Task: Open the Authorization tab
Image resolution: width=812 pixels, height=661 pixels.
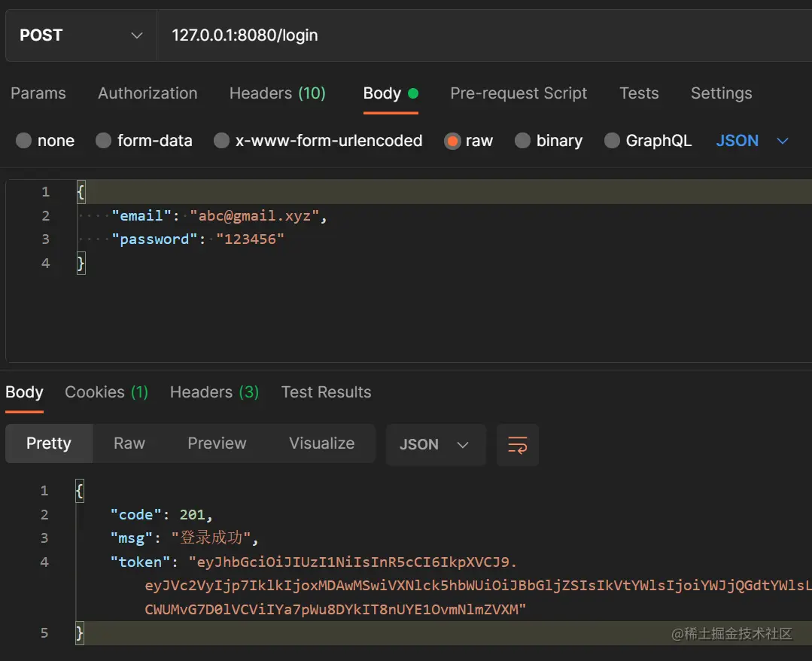Action: coord(147,93)
